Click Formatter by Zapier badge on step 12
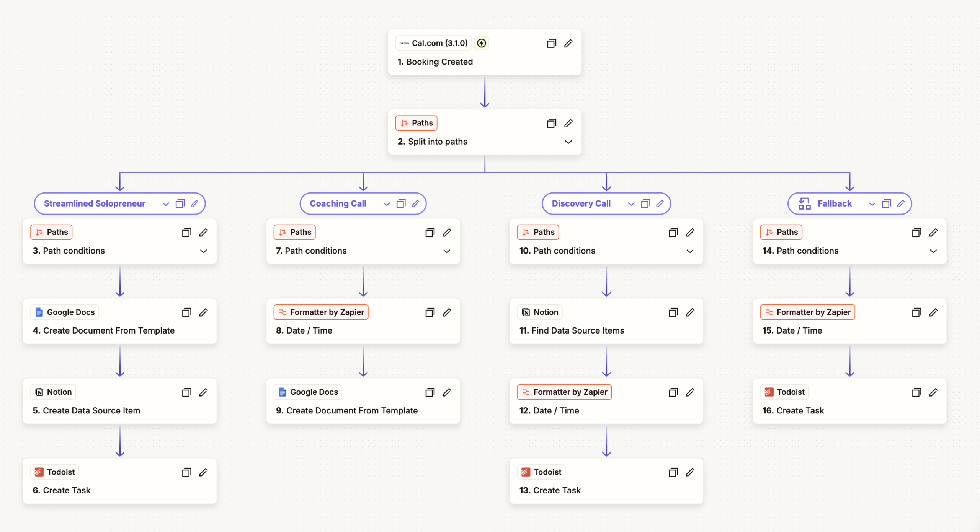 (x=564, y=392)
